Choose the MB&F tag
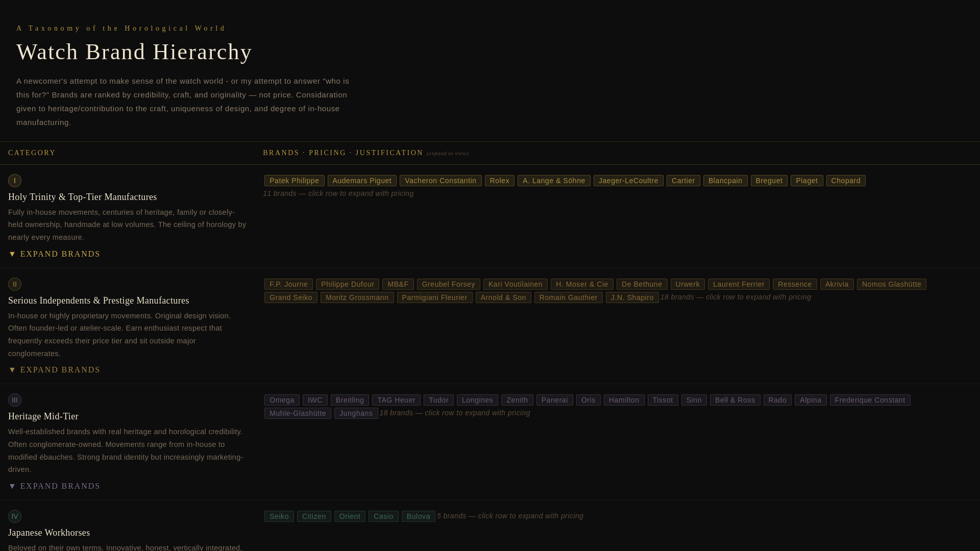This screenshot has width=980, height=551. click(398, 284)
